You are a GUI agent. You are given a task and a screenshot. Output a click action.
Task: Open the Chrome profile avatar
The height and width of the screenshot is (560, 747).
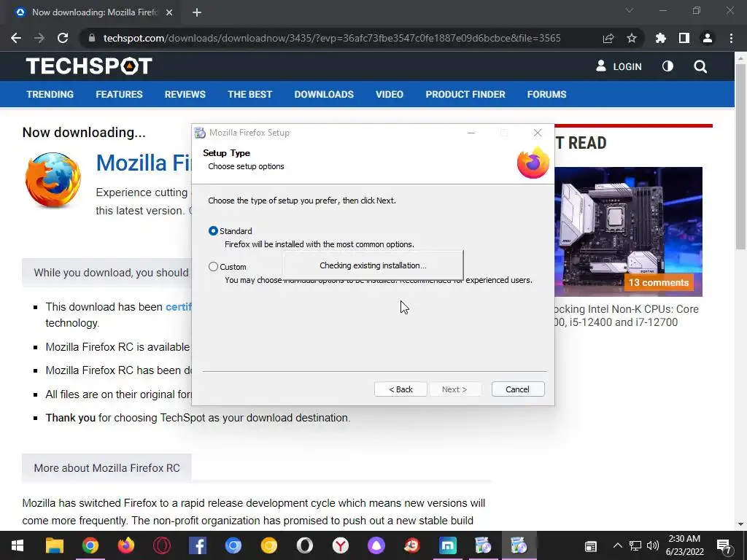708,38
